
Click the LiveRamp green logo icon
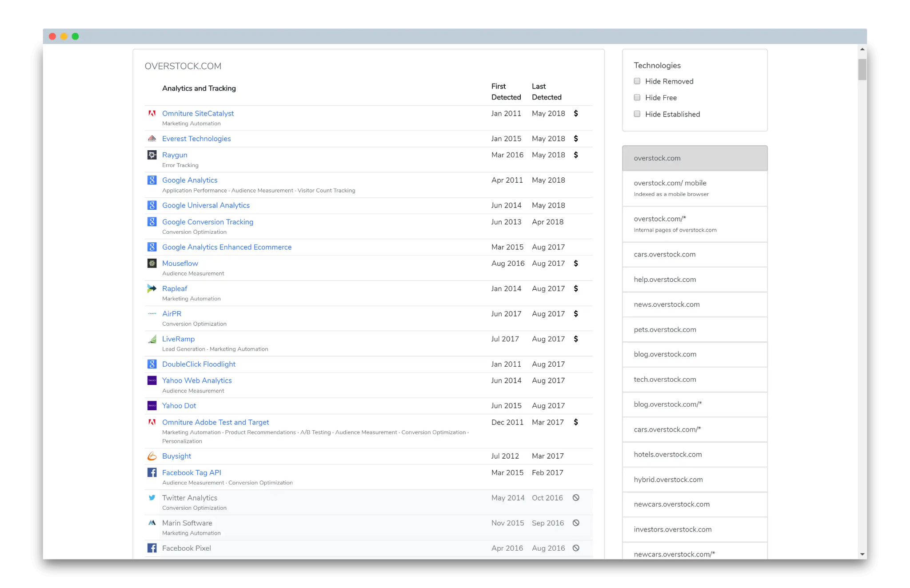152,339
